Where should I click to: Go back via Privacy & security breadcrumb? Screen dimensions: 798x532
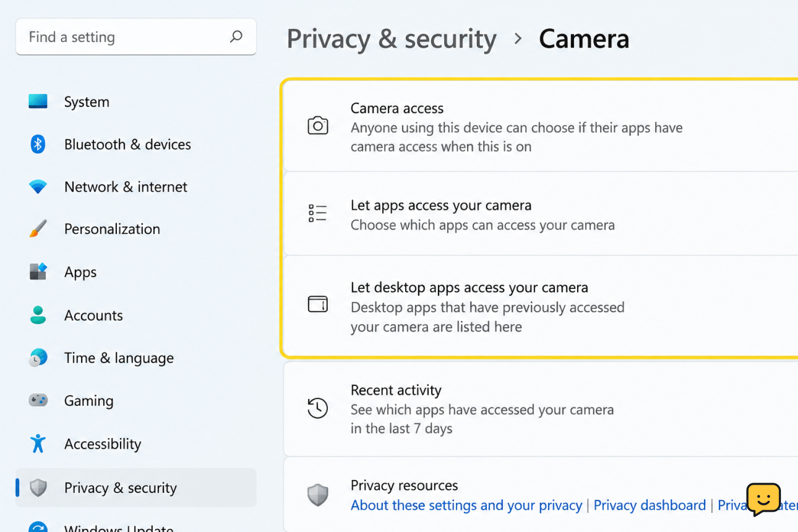pyautogui.click(x=392, y=39)
